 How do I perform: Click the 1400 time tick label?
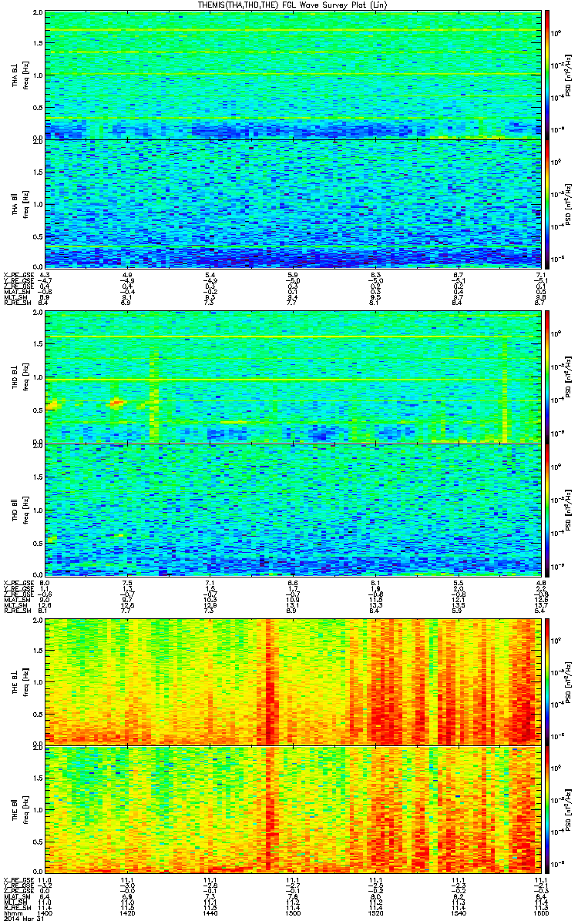pyautogui.click(x=45, y=913)
